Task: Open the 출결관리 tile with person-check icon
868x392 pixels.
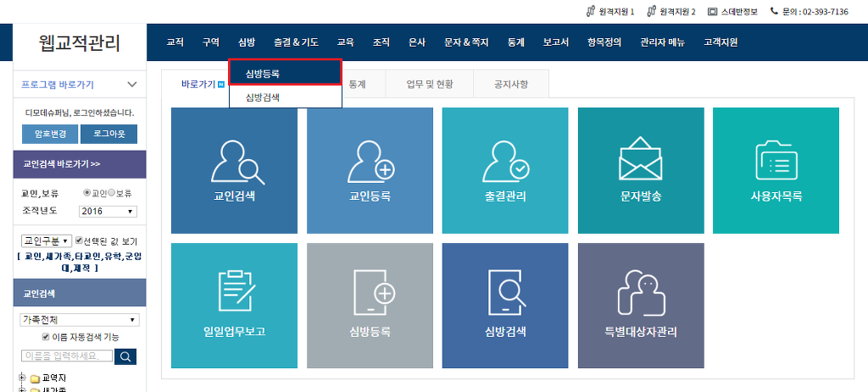Action: click(x=505, y=170)
